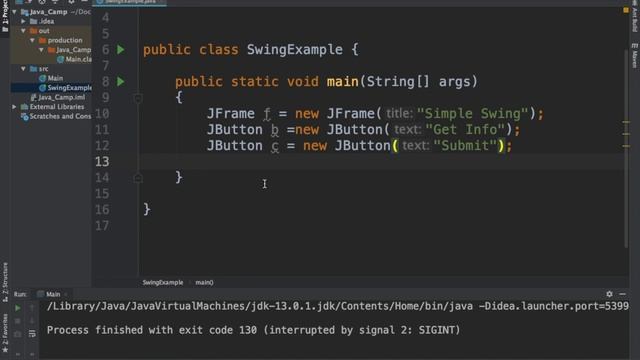Screen dimensions: 640x360
Task: Click the main method name in code
Action: [x=342, y=82]
